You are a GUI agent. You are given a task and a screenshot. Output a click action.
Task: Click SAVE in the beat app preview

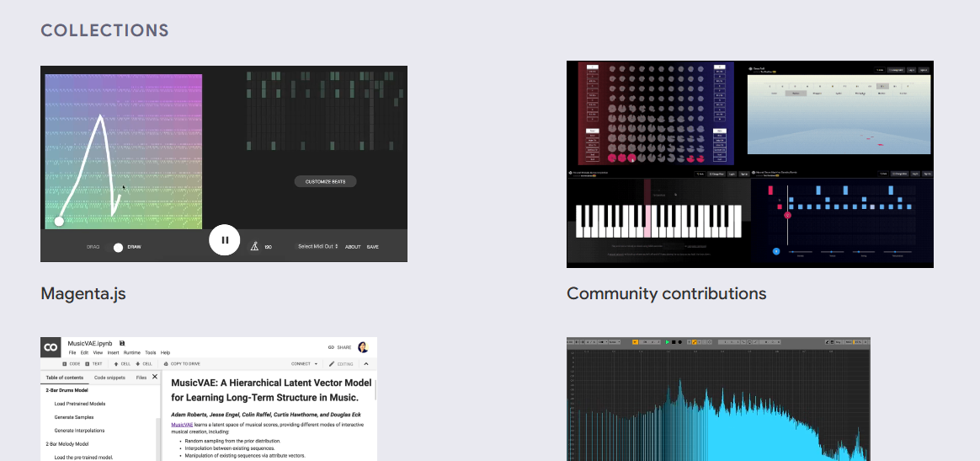point(372,247)
